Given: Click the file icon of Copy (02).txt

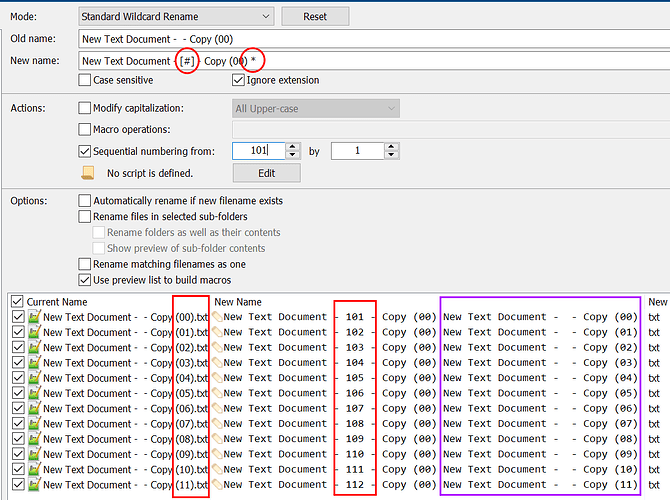Looking at the screenshot, I should 34,347.
